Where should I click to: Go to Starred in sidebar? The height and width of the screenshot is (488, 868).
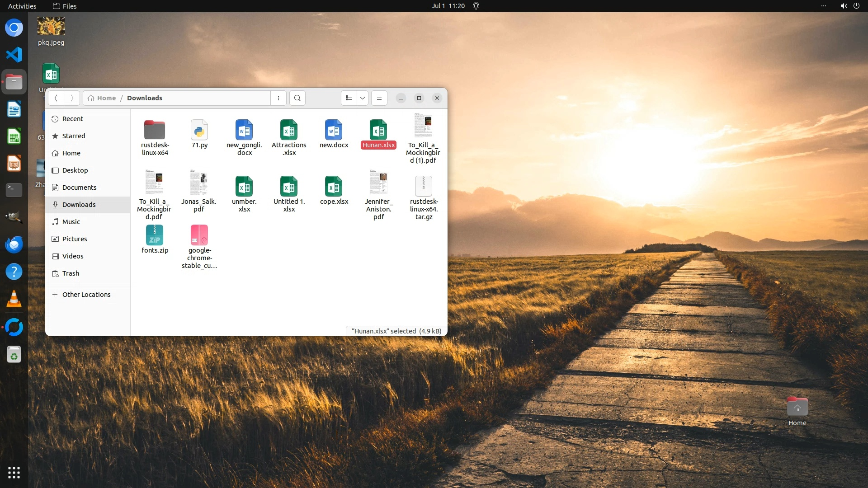(x=73, y=136)
